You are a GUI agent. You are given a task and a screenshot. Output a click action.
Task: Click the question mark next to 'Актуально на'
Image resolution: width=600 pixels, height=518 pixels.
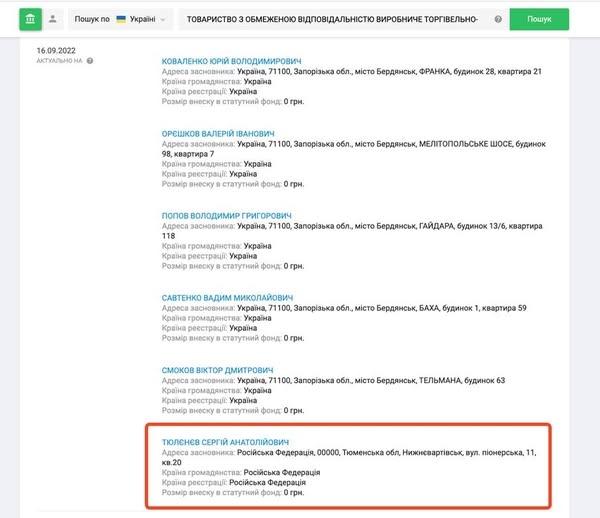tap(90, 61)
